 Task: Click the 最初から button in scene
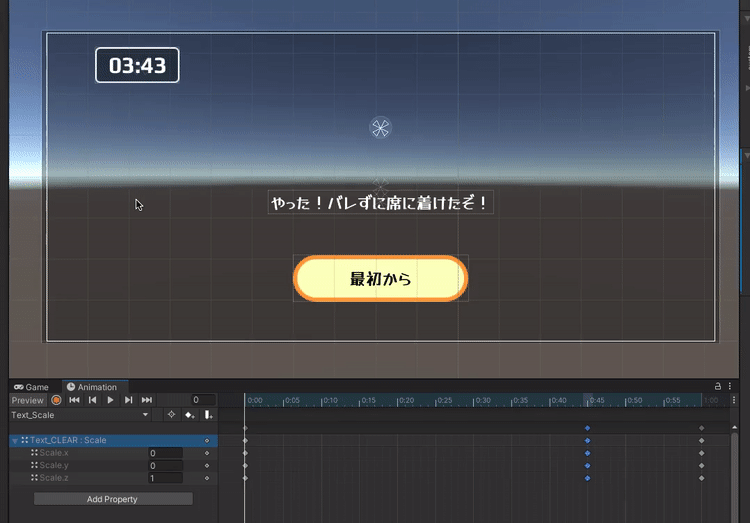[x=380, y=278]
